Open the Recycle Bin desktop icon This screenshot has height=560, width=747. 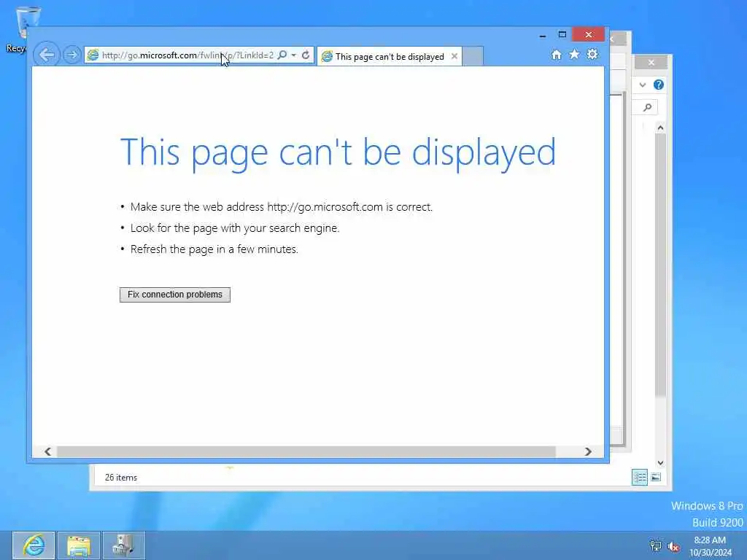click(19, 29)
